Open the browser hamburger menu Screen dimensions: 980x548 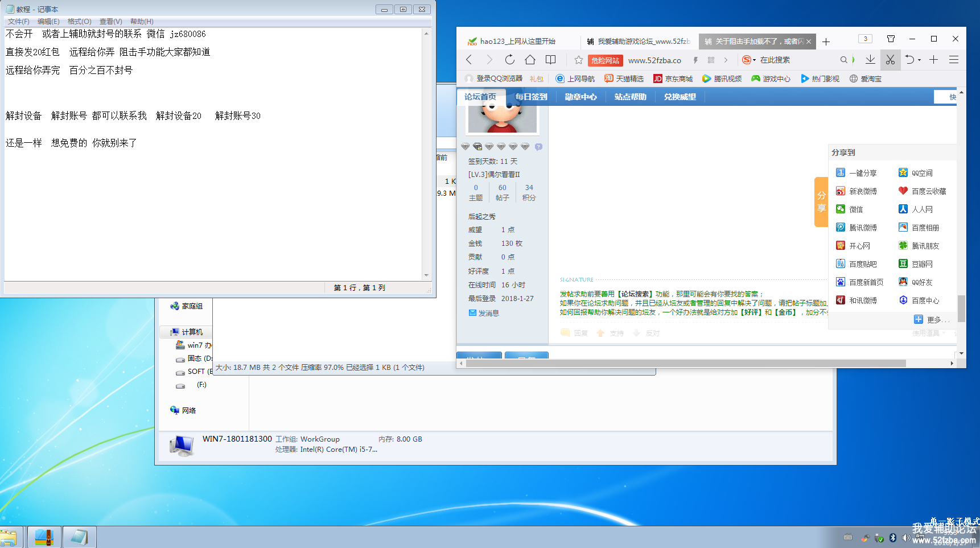[954, 60]
